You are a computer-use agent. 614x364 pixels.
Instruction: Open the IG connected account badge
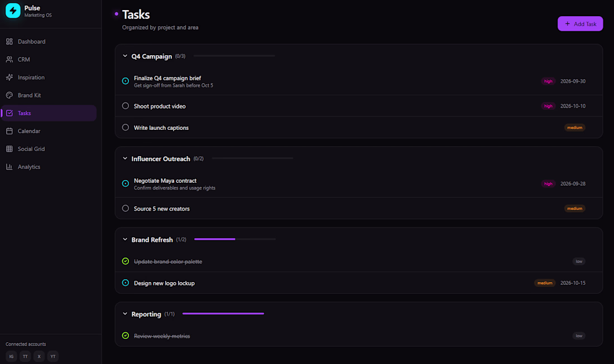pyautogui.click(x=11, y=356)
